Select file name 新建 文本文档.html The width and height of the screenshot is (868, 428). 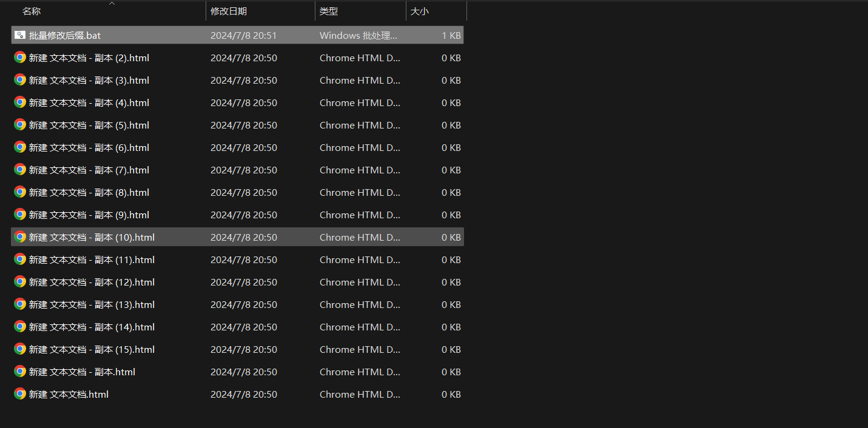(x=69, y=394)
